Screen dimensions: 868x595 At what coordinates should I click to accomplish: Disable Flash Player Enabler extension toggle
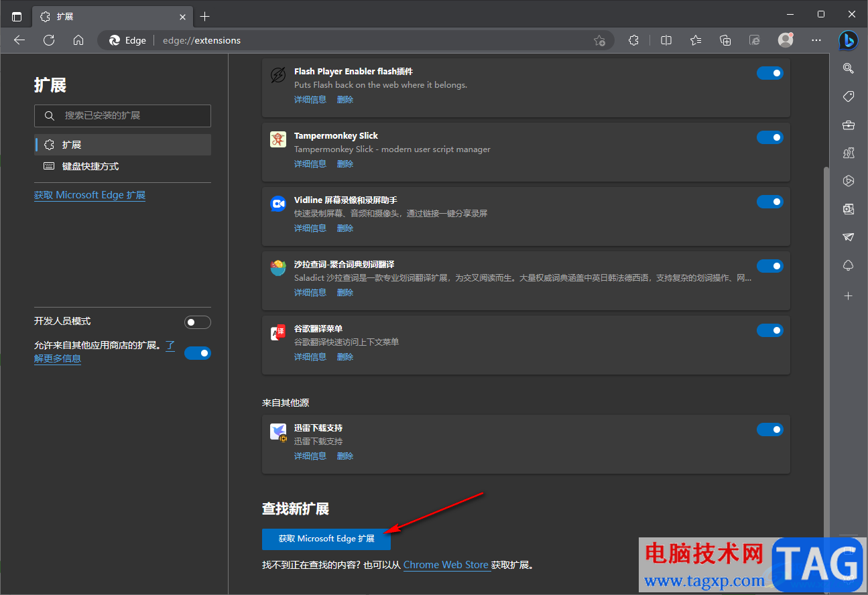point(770,73)
